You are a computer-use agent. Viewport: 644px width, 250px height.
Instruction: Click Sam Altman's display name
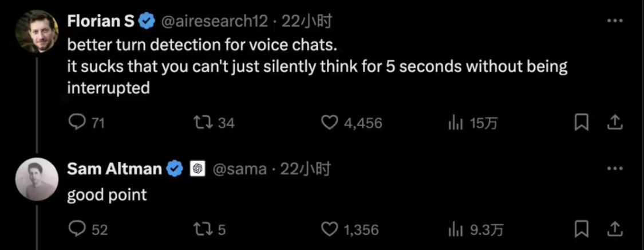114,169
